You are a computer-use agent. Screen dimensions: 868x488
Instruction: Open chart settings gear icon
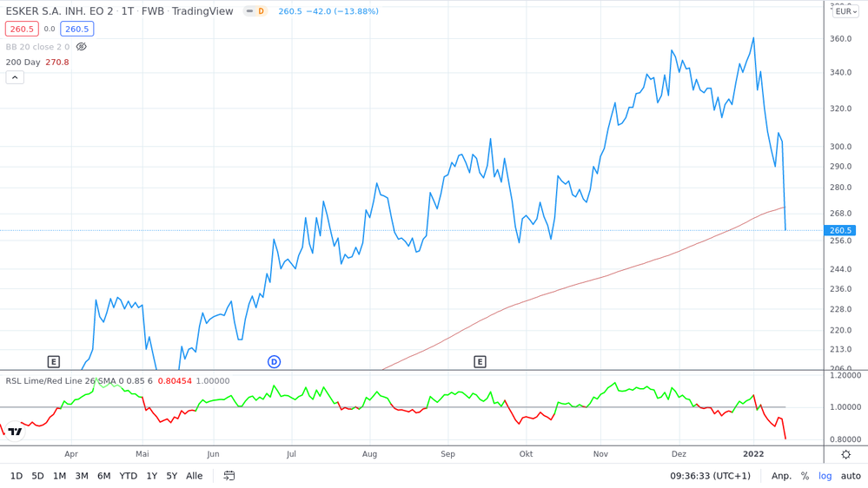(x=846, y=454)
